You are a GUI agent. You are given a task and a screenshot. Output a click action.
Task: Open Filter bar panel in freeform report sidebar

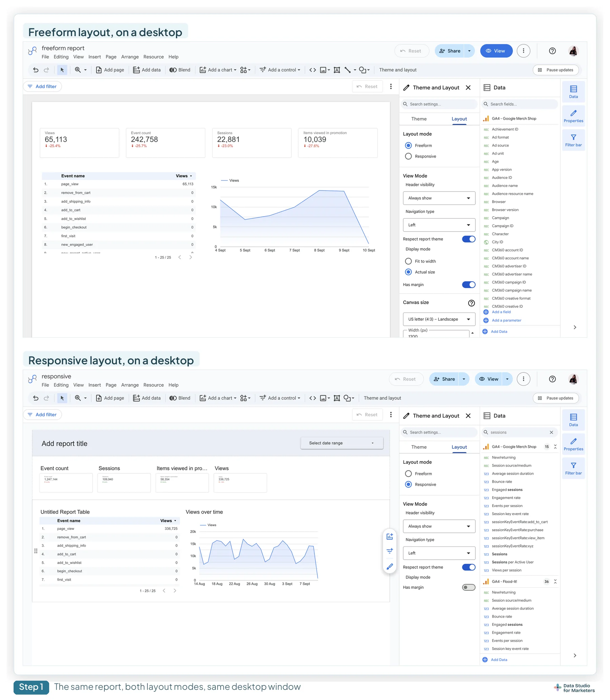point(573,140)
